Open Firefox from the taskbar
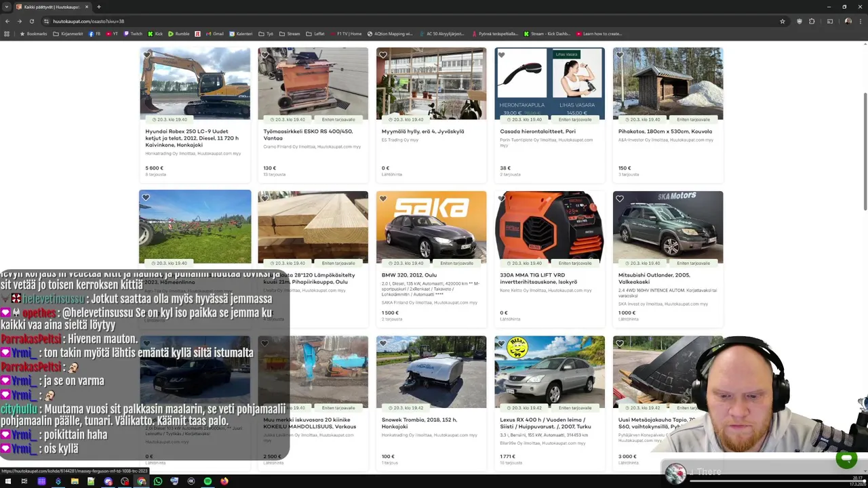 pyautogui.click(x=224, y=481)
